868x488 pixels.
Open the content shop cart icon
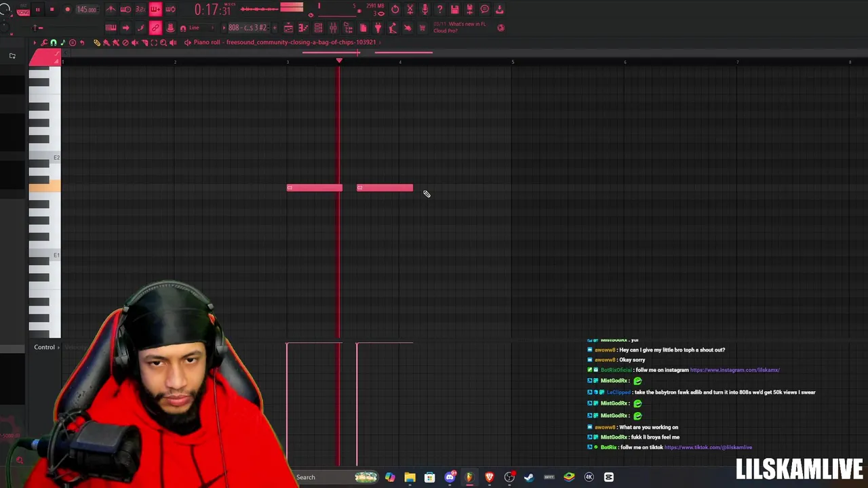pos(422,28)
